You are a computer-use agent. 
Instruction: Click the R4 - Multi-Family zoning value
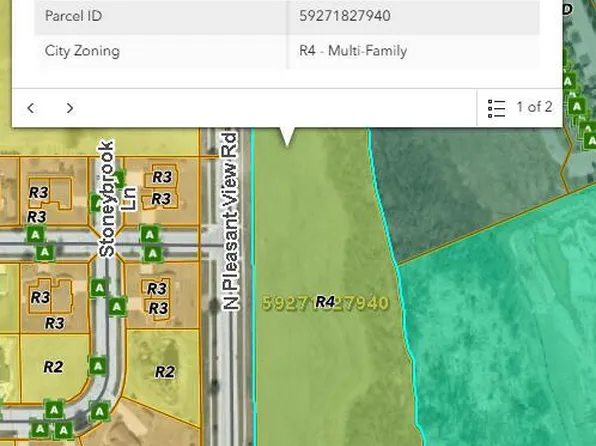pyautogui.click(x=353, y=51)
